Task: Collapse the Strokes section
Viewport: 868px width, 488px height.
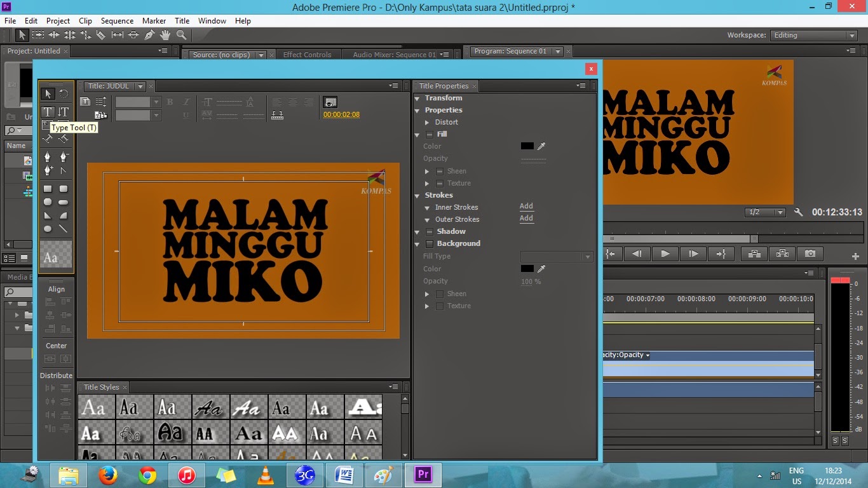Action: pos(417,196)
